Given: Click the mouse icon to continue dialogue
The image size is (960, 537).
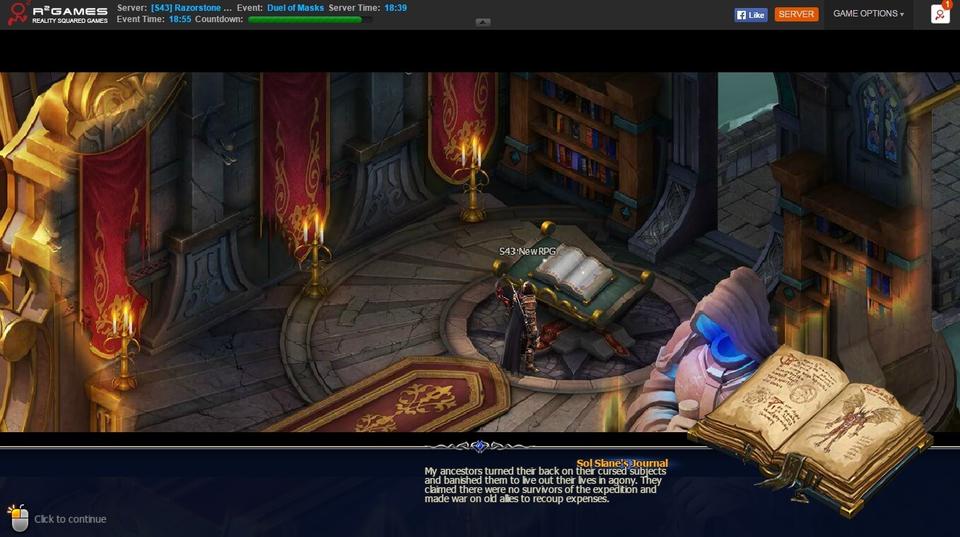Looking at the screenshot, I should 17,517.
